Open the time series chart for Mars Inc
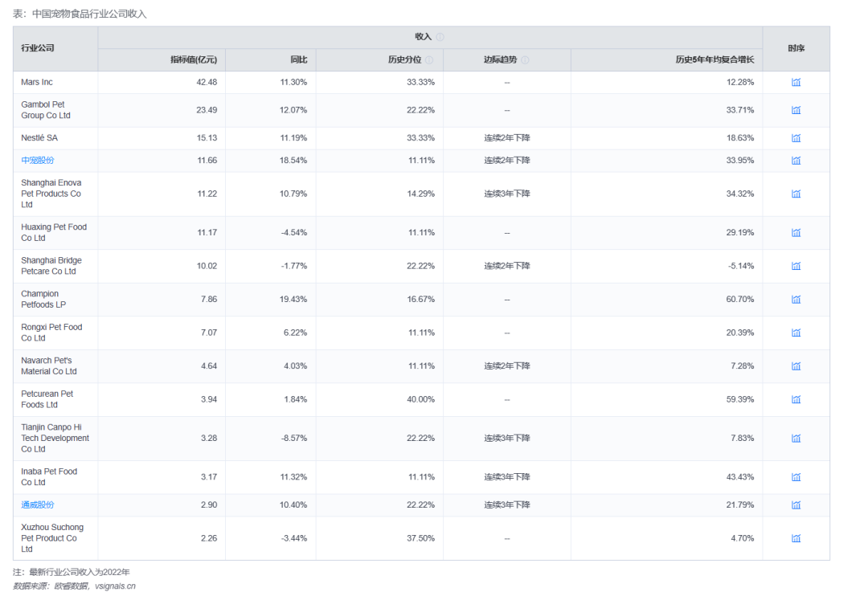868x592 pixels. click(x=796, y=82)
